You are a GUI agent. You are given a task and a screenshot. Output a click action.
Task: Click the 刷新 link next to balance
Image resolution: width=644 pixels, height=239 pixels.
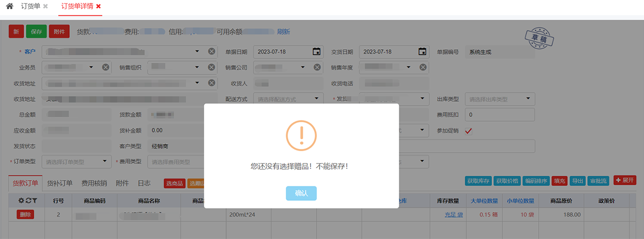pyautogui.click(x=283, y=32)
